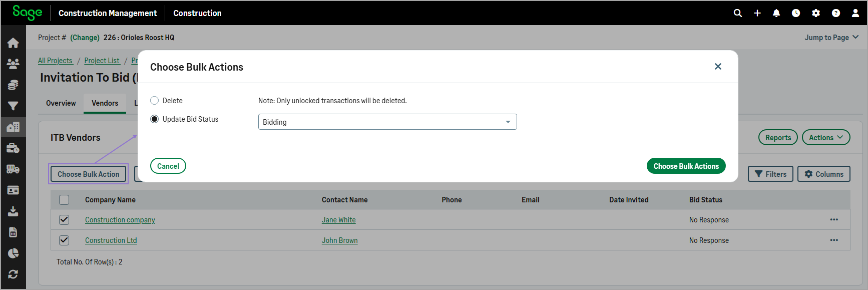Toggle the select-all checkbox in table header

pos(64,200)
